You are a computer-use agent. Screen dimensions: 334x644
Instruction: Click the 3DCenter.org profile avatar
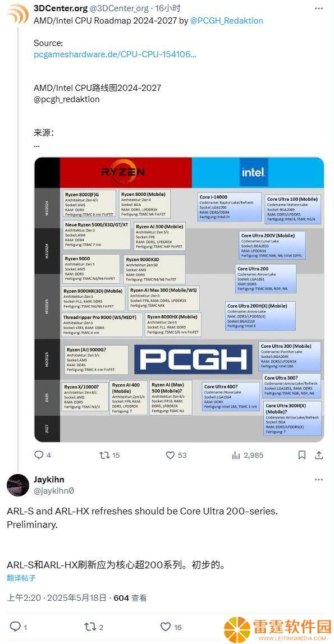click(x=17, y=15)
